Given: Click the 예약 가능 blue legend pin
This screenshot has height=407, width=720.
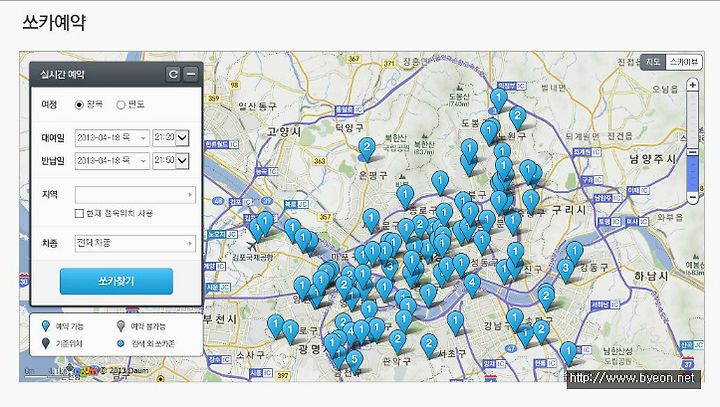Looking at the screenshot, I should click(45, 326).
